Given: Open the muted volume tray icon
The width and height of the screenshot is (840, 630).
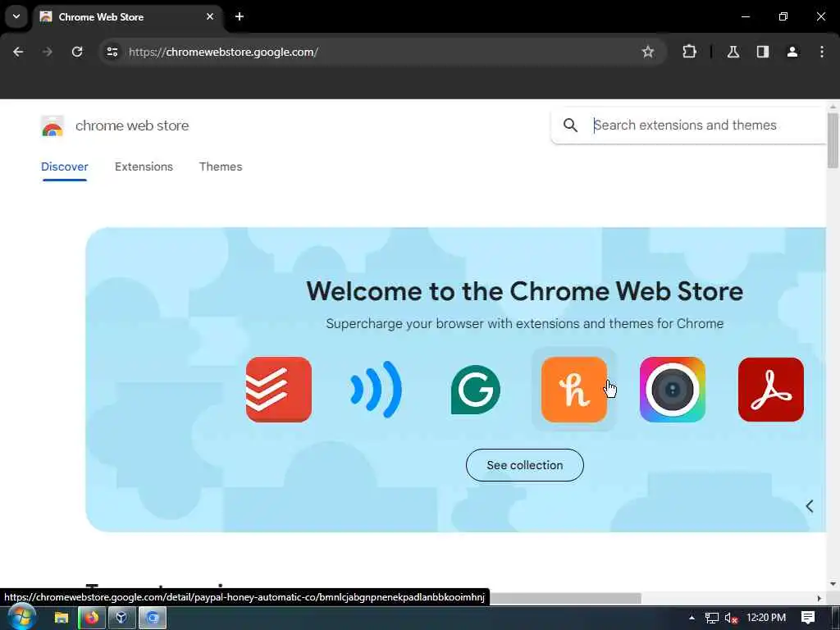Looking at the screenshot, I should 731,619.
